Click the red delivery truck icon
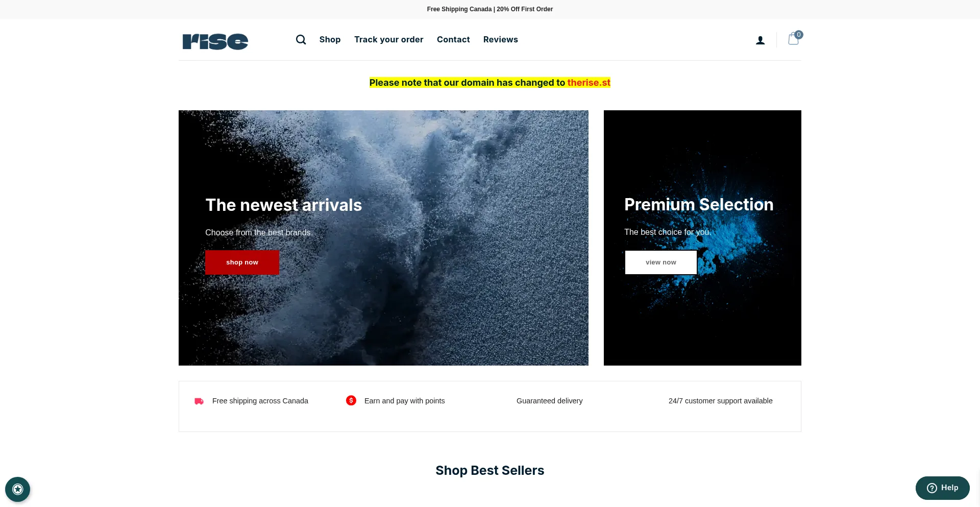This screenshot has height=507, width=980. point(199,401)
